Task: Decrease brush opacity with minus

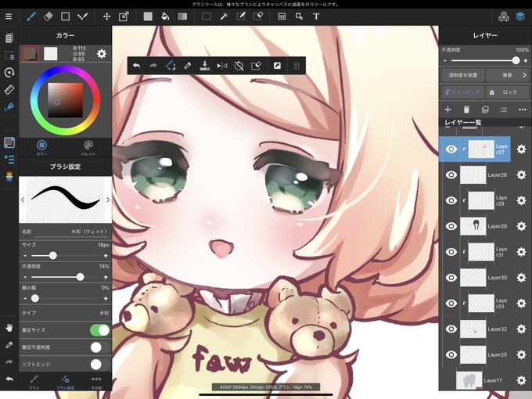Action: (x=25, y=277)
